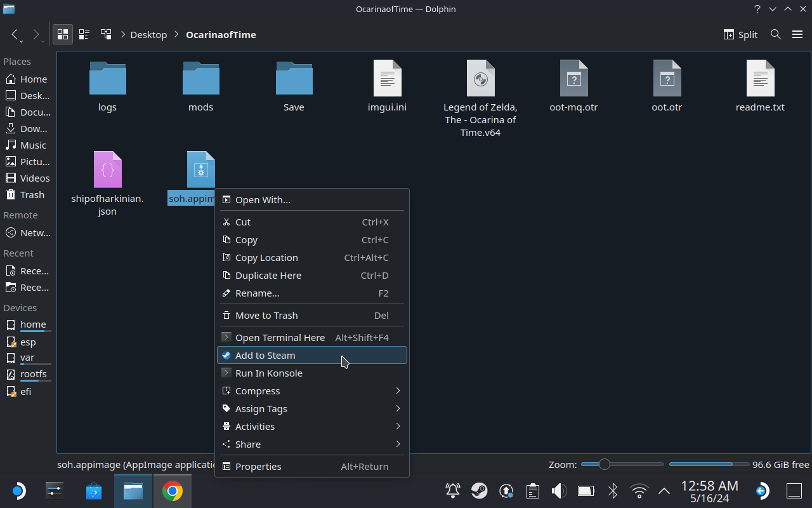Switch to icons view mode
This screenshot has width=812, height=508.
coord(62,34)
